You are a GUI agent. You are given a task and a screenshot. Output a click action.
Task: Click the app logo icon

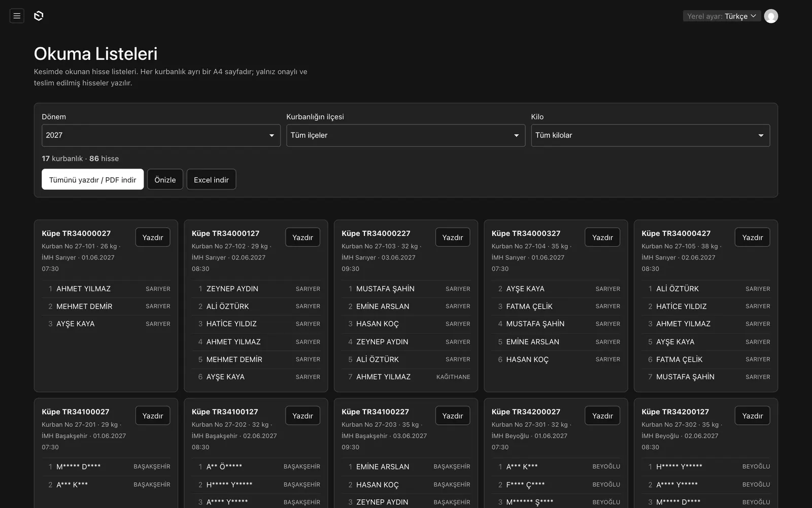click(x=39, y=16)
